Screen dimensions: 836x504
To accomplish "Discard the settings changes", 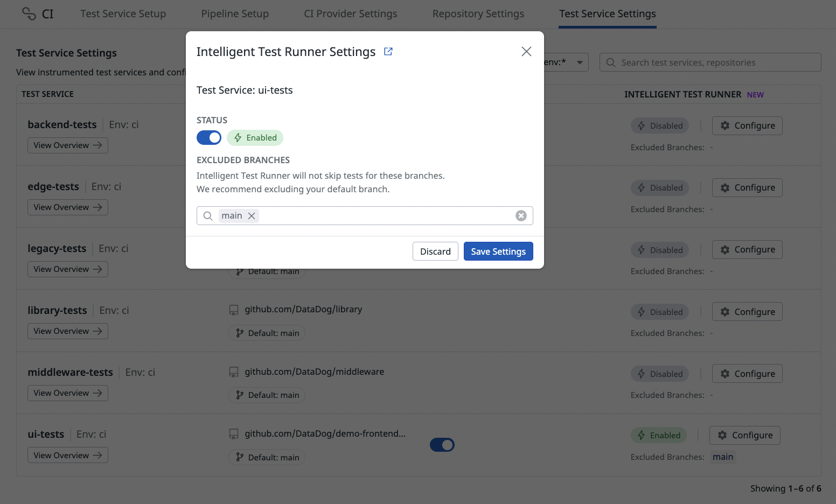I will click(x=435, y=251).
